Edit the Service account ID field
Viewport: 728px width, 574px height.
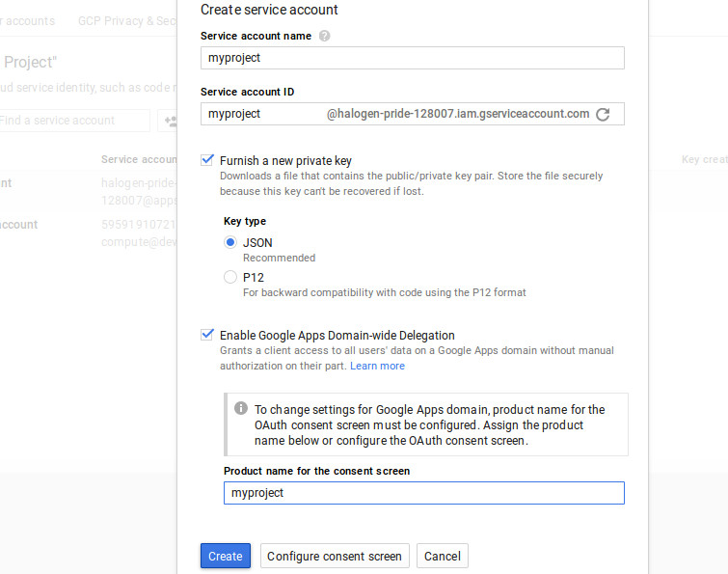(x=264, y=114)
